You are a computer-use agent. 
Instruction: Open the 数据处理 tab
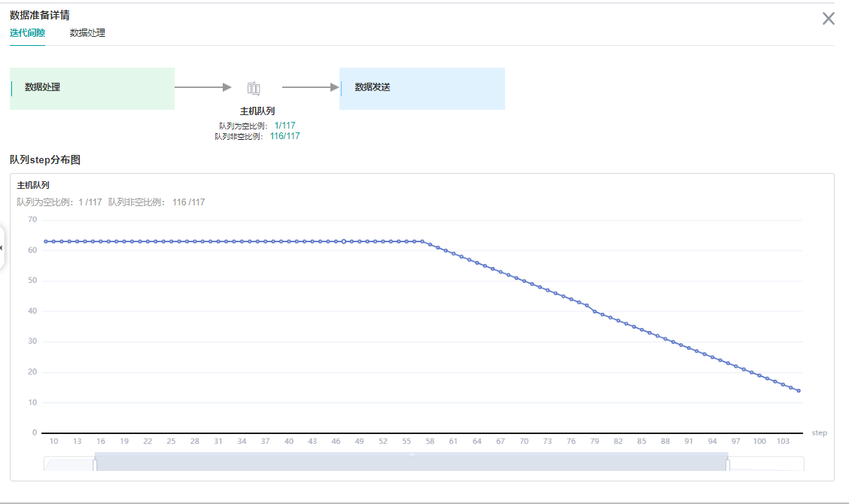[x=87, y=33]
